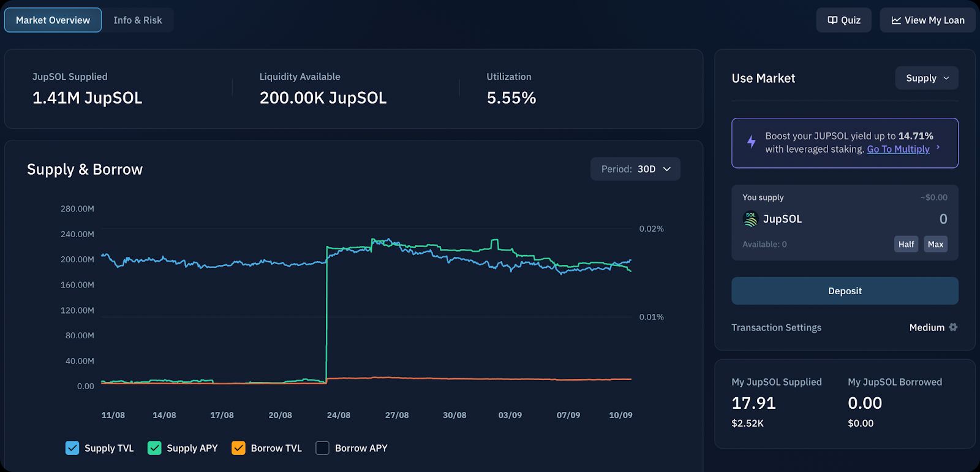Click the chart icon on View My Loan

(896, 20)
